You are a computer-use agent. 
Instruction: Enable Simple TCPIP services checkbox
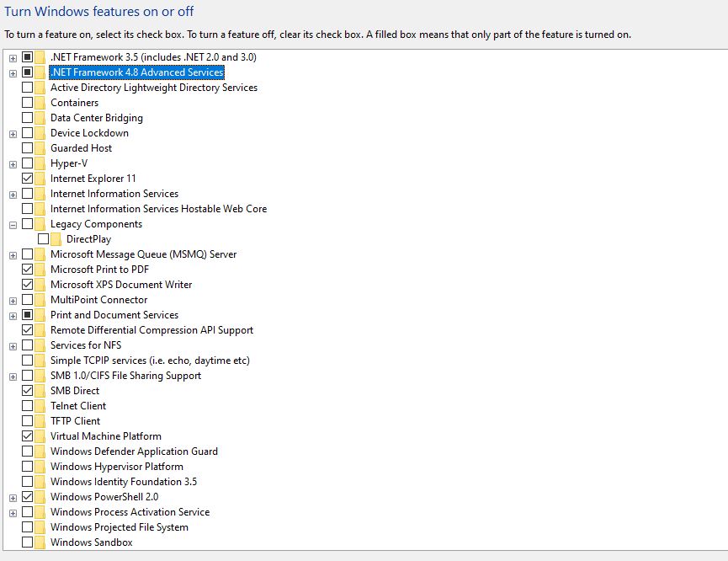click(28, 361)
